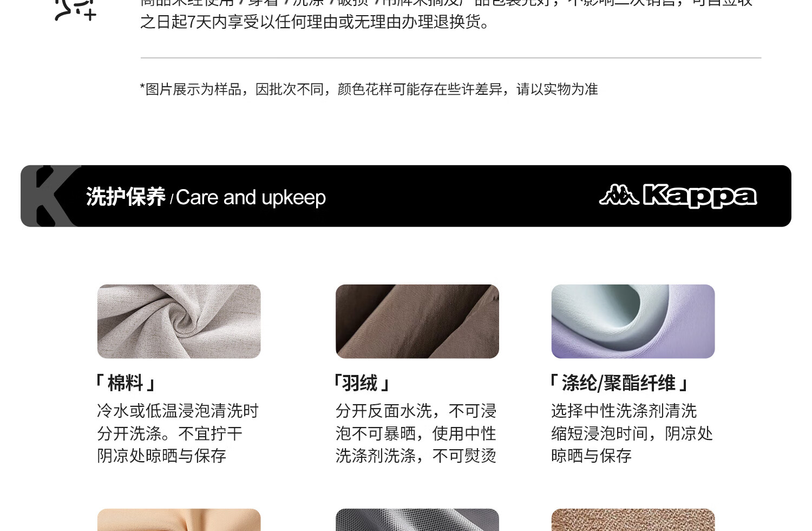The image size is (812, 531).
Task: Select the 涤纶/聚酯纤维 heading
Action: [619, 383]
